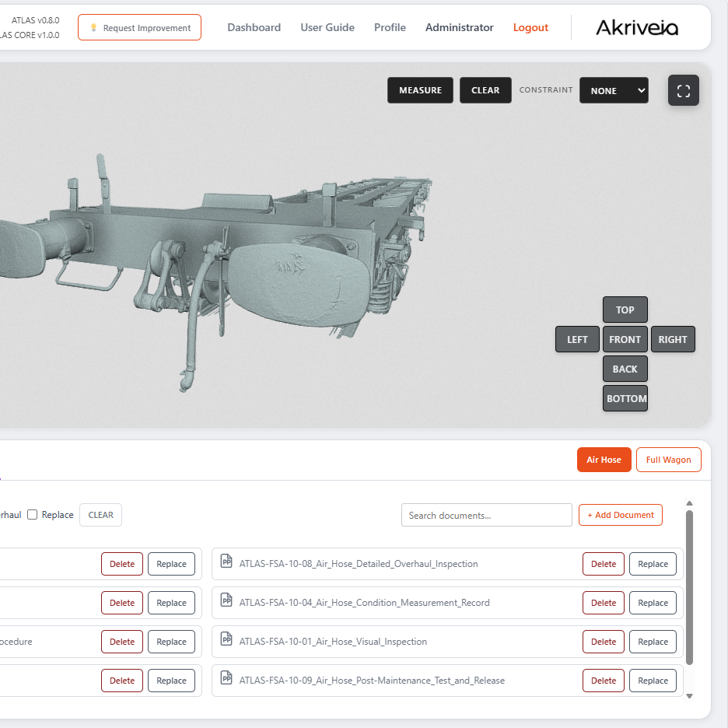This screenshot has width=728, height=728.
Task: Click the Akriveia logo
Action: [636, 28]
